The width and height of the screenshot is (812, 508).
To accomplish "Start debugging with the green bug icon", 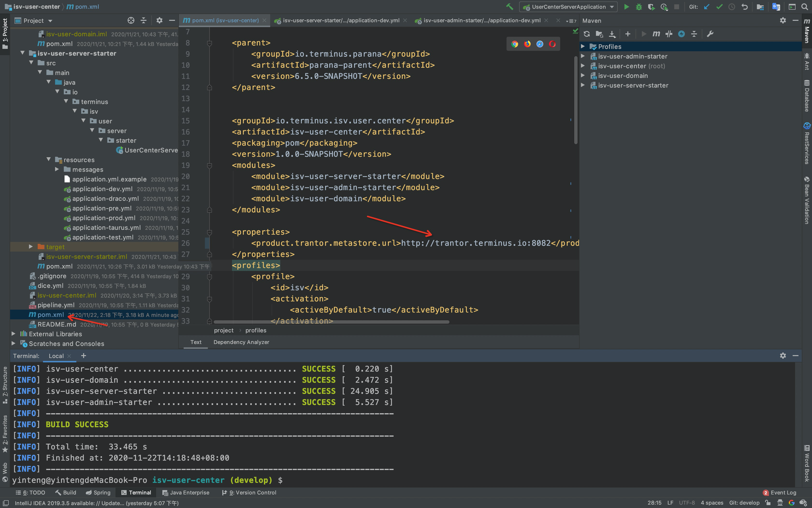I will coord(639,7).
